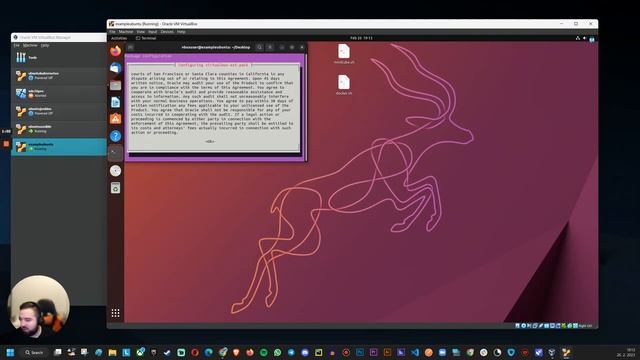Open File Explorer from Windows taskbar

tap(113, 352)
